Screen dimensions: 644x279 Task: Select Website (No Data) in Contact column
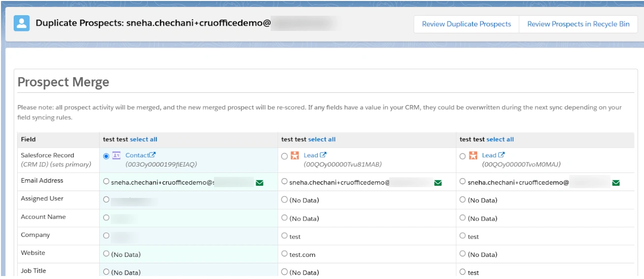point(106,254)
